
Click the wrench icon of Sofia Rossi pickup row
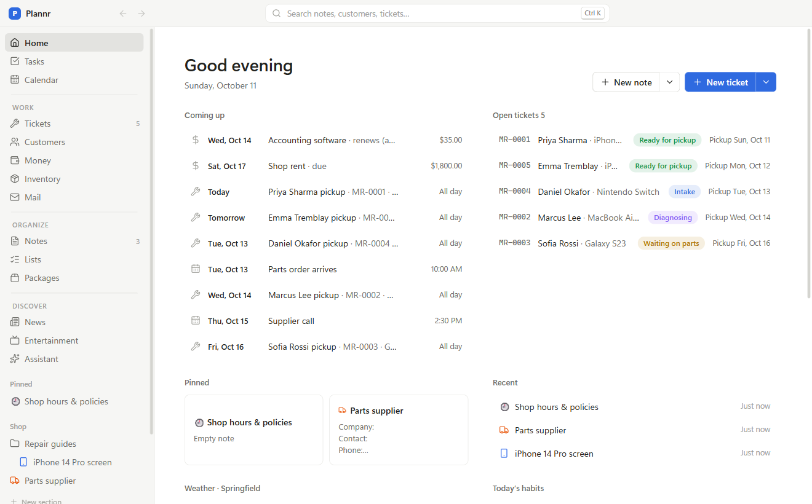(196, 347)
